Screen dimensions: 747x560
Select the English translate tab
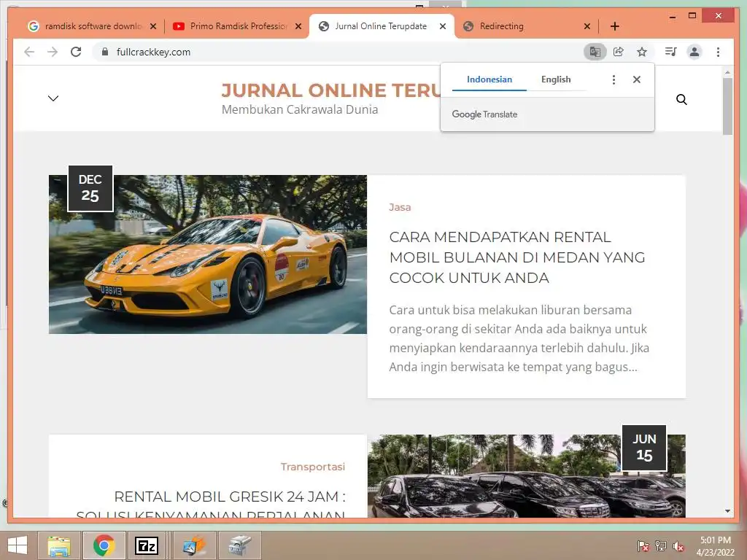(x=556, y=79)
